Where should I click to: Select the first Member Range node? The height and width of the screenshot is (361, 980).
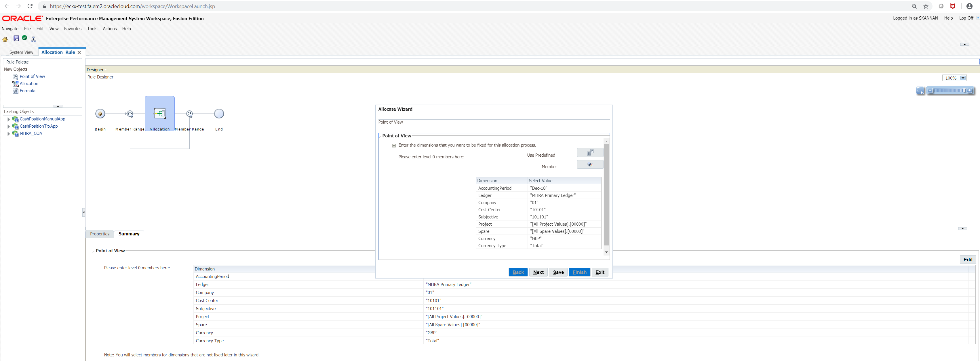[130, 114]
